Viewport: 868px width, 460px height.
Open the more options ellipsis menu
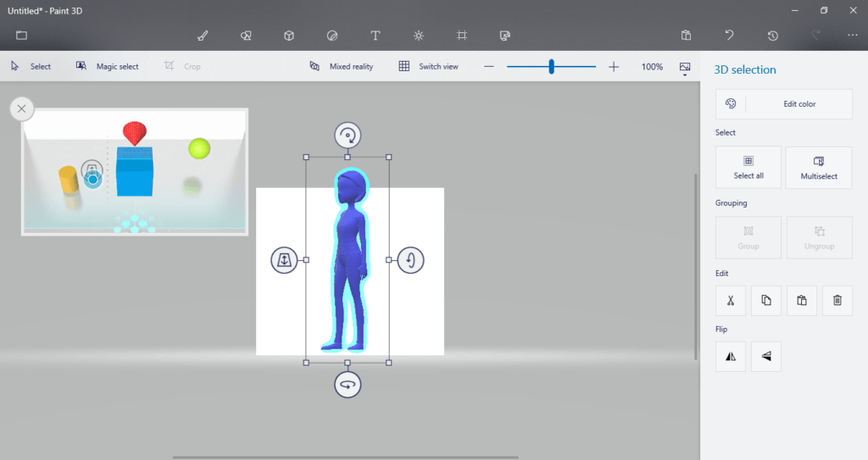pos(853,36)
